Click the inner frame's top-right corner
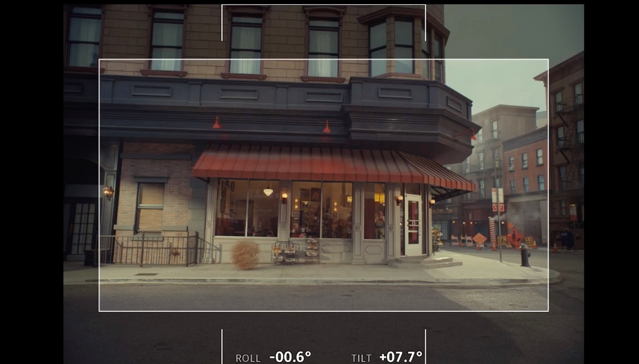The width and height of the screenshot is (639, 364). click(x=548, y=60)
